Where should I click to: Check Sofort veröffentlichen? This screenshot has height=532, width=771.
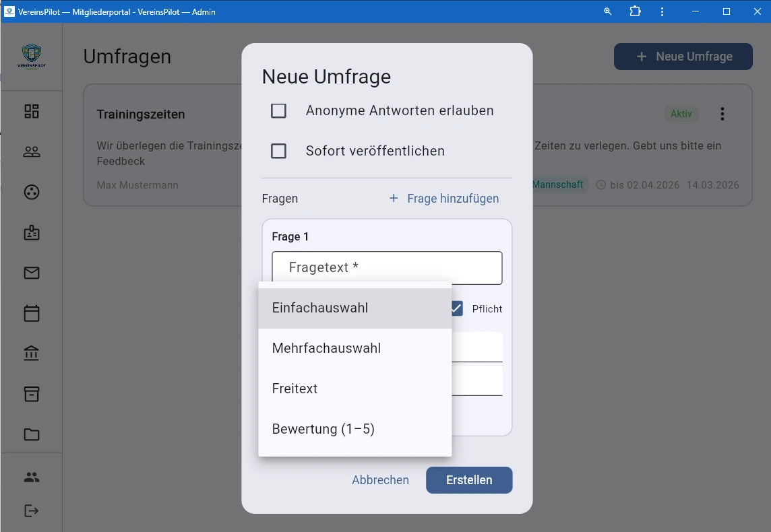pyautogui.click(x=278, y=151)
